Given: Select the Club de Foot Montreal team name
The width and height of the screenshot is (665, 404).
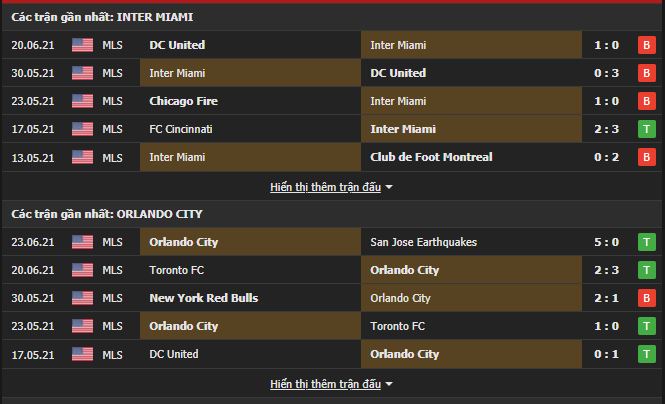Looking at the screenshot, I should [x=431, y=157].
